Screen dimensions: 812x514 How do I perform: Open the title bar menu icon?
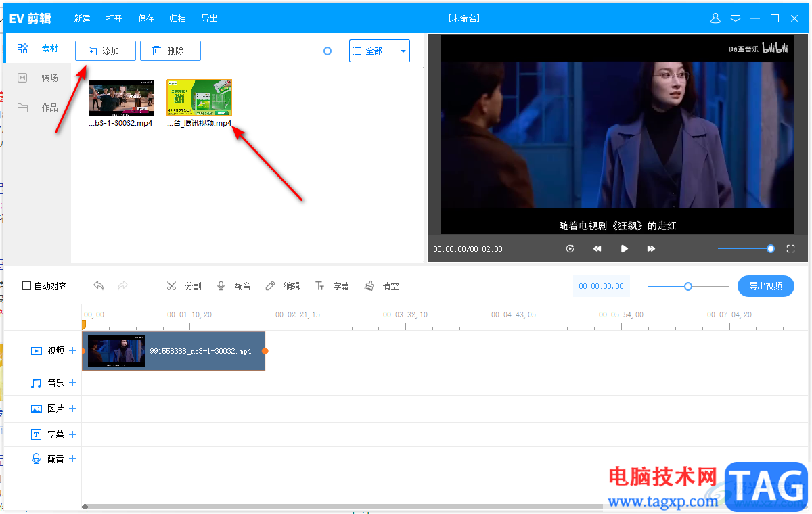pos(736,18)
